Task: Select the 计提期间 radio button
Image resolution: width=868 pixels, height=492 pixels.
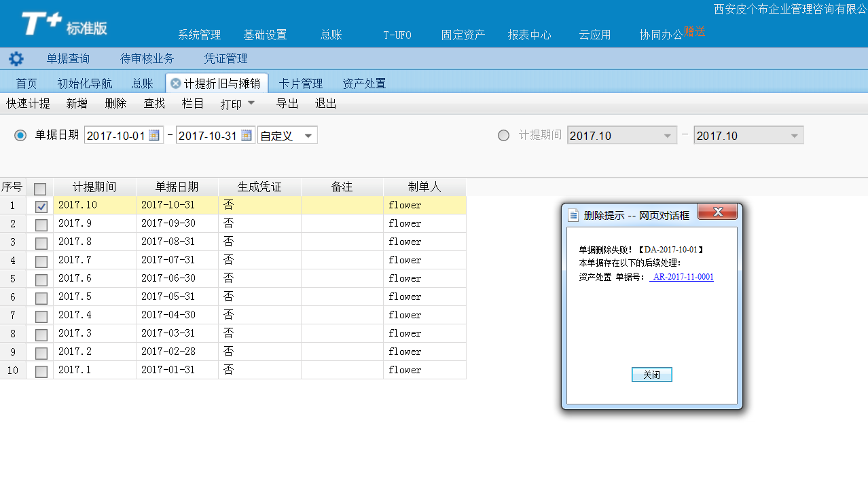Action: coord(503,135)
